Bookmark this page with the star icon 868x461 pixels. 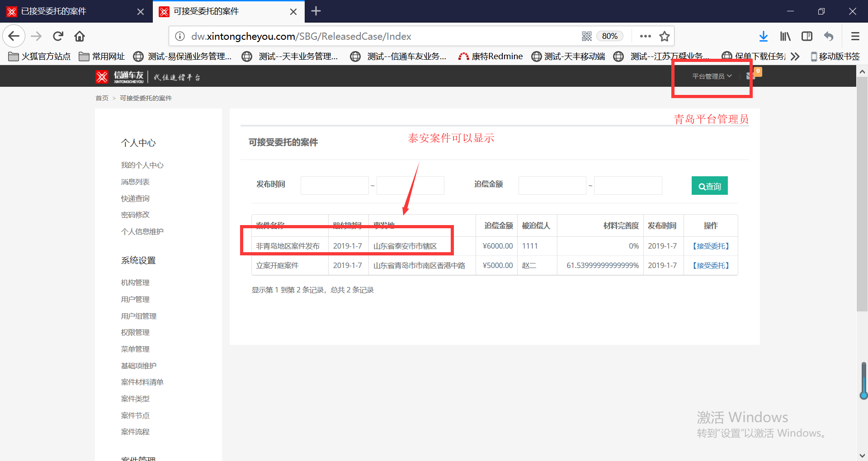click(x=664, y=36)
